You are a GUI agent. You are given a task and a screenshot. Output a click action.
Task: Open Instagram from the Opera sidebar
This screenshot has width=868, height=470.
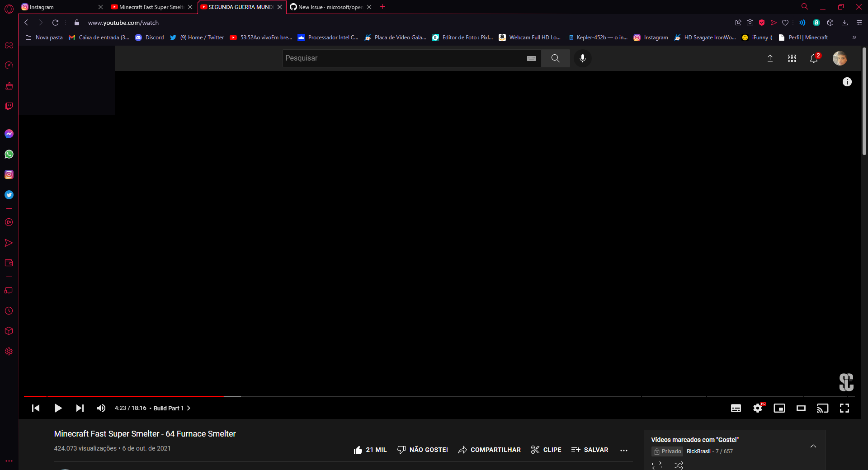coord(9,174)
